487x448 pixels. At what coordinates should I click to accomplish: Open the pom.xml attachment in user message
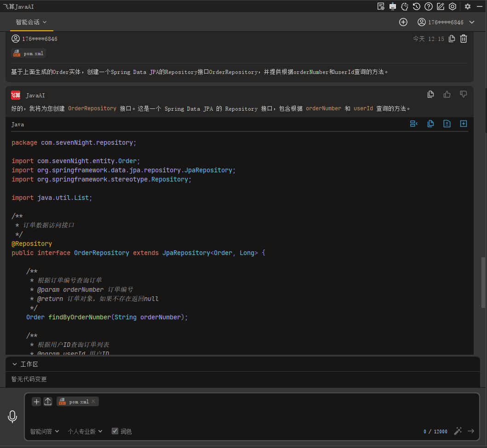(29, 53)
